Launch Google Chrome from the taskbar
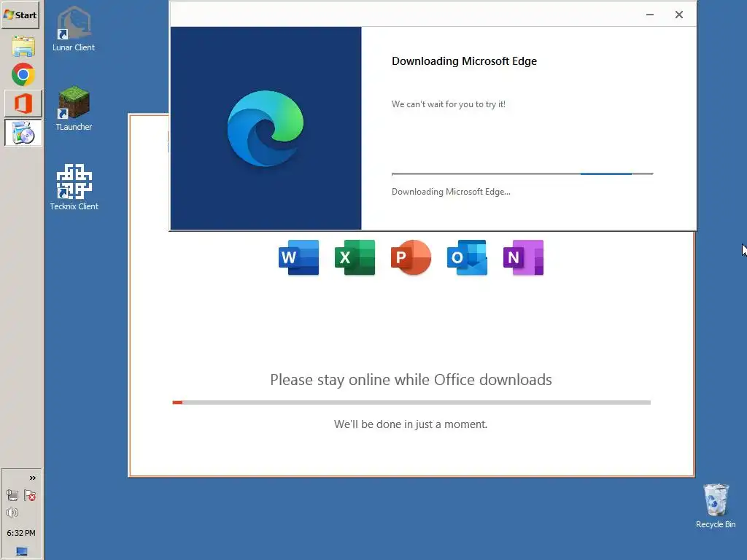 click(x=23, y=75)
